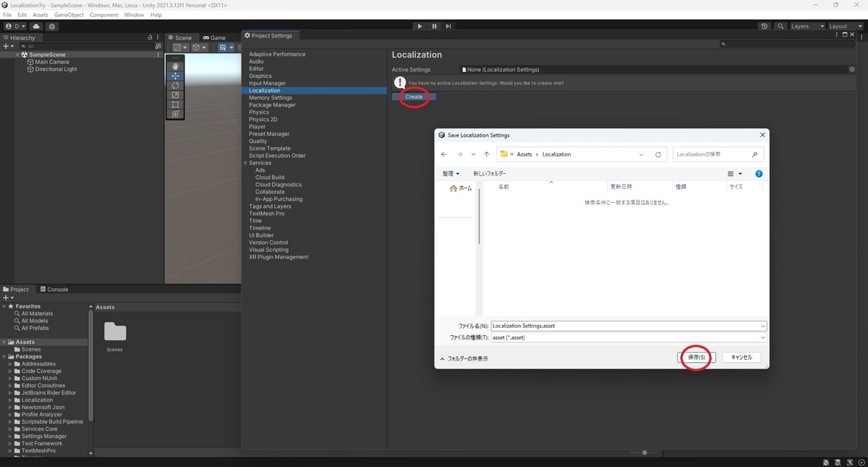
Task: Expand the file name combo box dropdown
Action: tap(763, 326)
